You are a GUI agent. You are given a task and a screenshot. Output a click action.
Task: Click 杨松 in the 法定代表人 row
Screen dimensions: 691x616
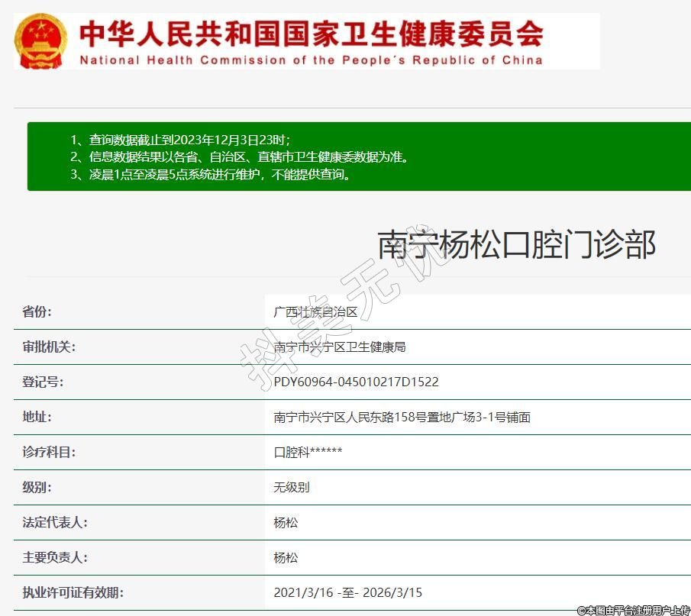pyautogui.click(x=286, y=522)
